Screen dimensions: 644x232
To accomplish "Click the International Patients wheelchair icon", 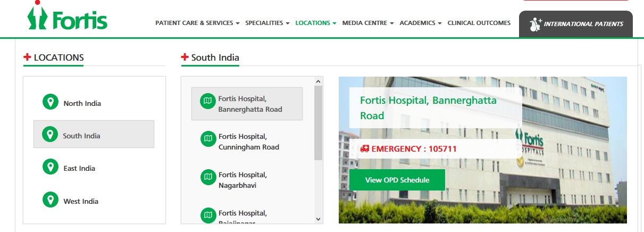I will [536, 24].
